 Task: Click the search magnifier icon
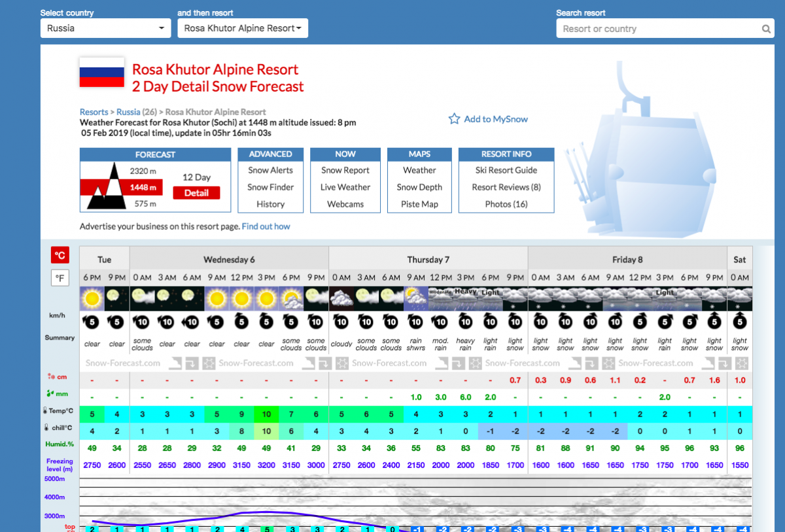766,29
